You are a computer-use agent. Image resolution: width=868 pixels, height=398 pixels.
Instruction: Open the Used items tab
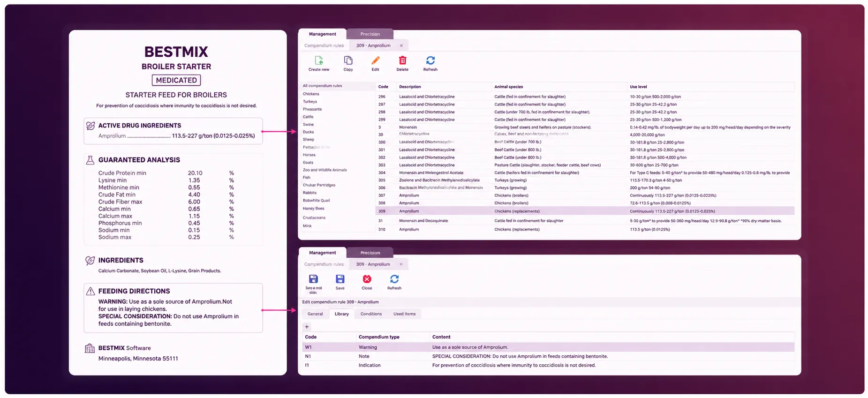(x=404, y=314)
